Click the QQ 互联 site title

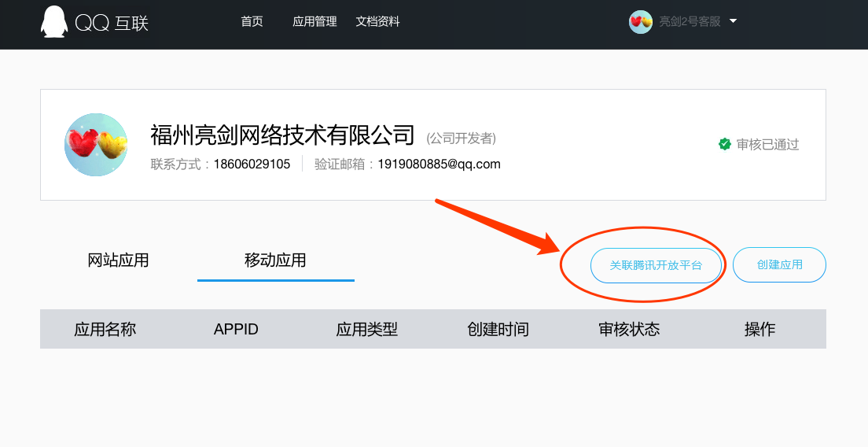(112, 23)
